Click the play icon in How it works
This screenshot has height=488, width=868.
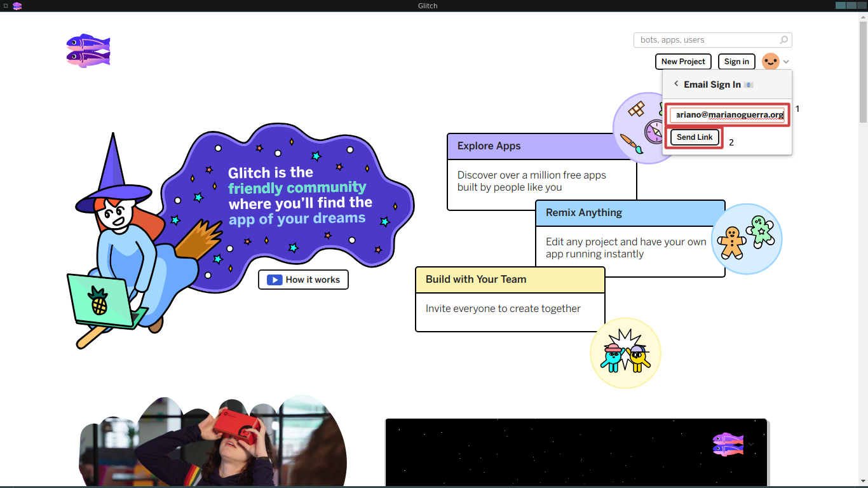pos(275,280)
